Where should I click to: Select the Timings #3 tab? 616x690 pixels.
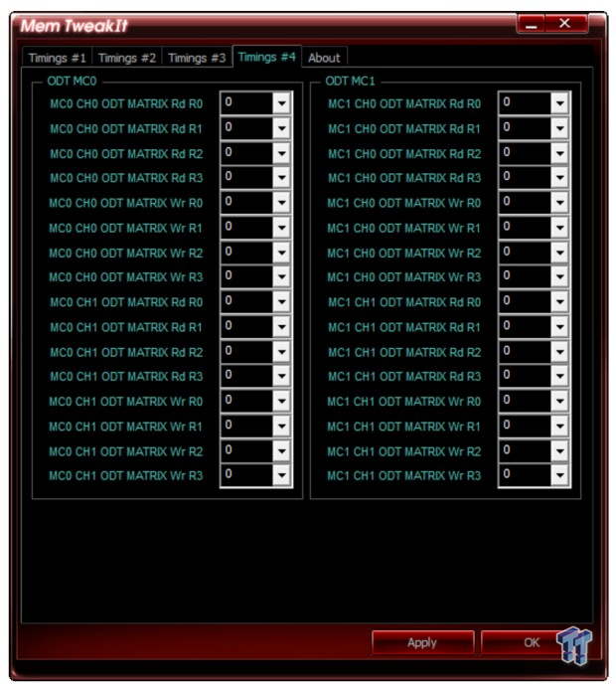click(197, 58)
